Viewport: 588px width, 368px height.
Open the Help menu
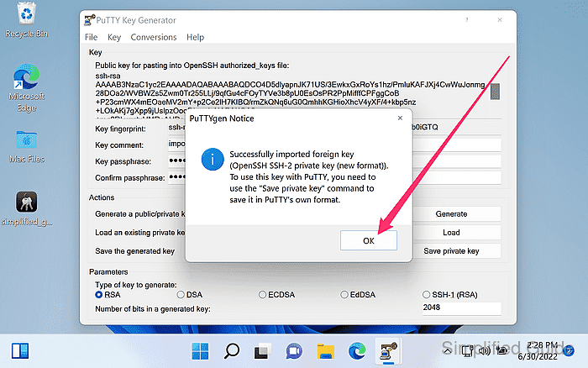click(196, 37)
